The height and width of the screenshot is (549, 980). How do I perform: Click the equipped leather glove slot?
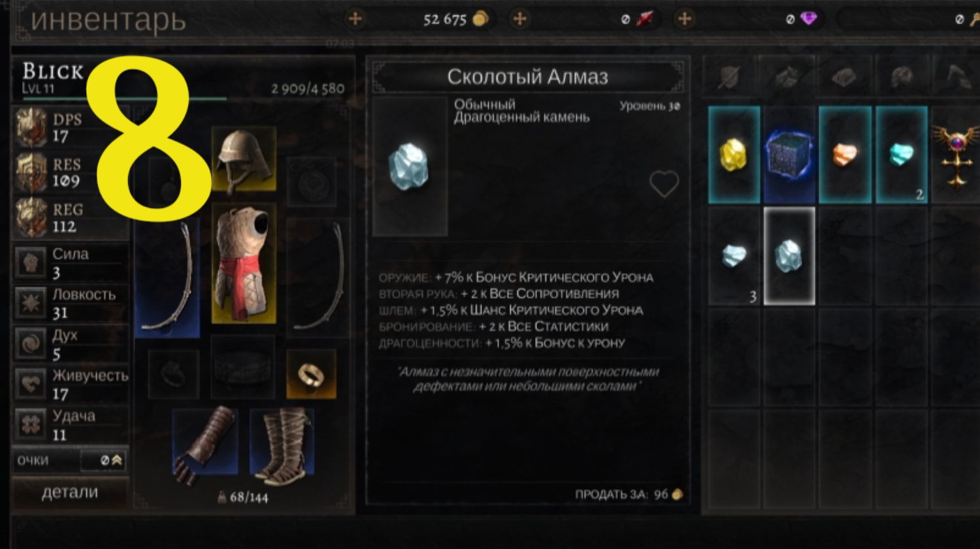(x=204, y=445)
